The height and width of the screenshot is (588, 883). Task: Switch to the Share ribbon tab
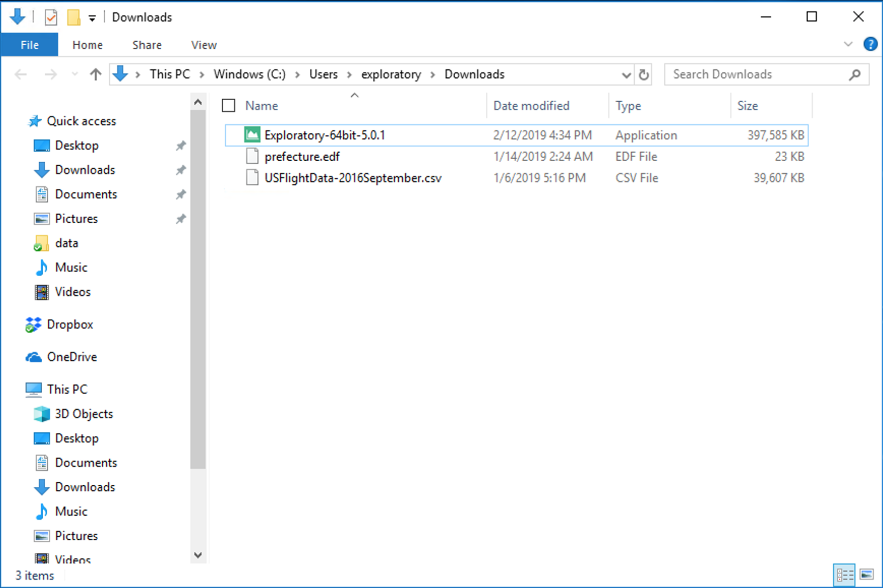click(x=147, y=45)
